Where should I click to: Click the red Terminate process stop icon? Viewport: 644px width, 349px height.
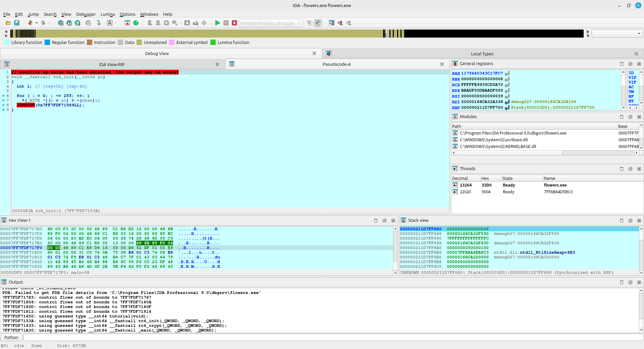pos(234,23)
